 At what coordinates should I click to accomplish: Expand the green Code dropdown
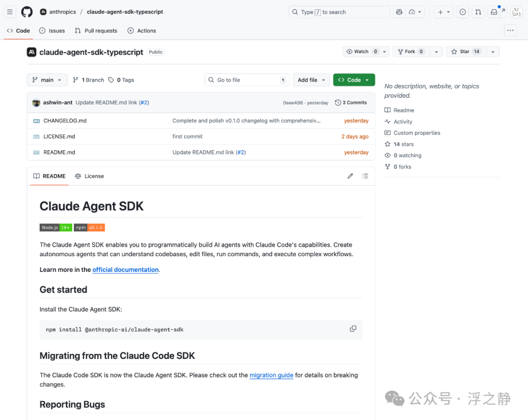point(354,80)
